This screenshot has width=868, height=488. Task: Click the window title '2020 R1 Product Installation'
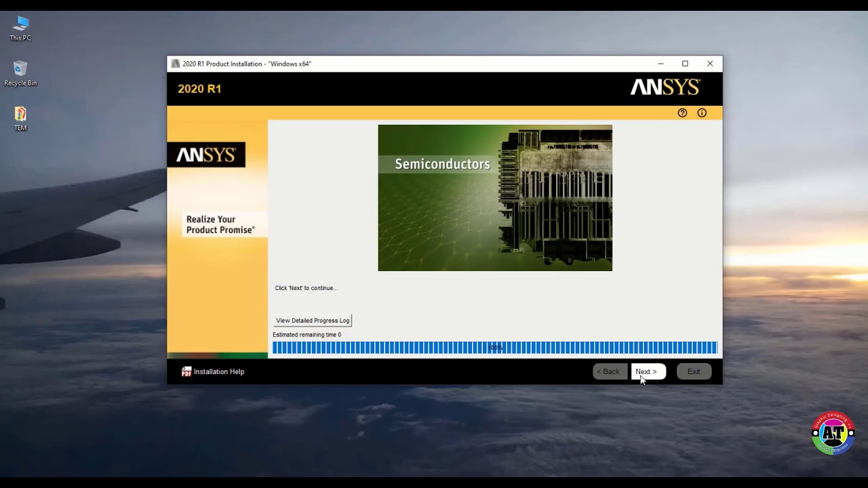(247, 64)
